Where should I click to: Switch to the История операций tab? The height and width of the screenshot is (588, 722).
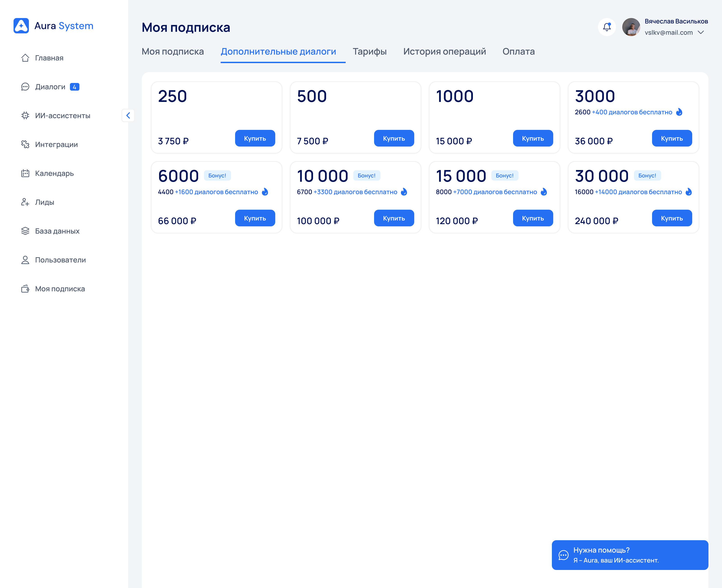point(444,51)
